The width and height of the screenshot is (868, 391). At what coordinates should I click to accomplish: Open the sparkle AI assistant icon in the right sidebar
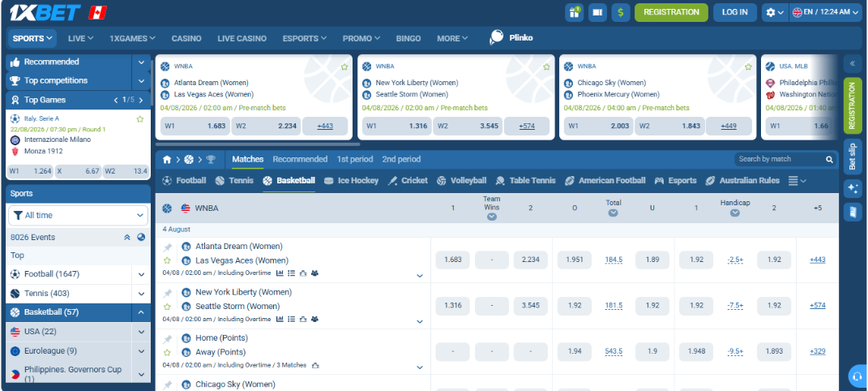click(853, 188)
